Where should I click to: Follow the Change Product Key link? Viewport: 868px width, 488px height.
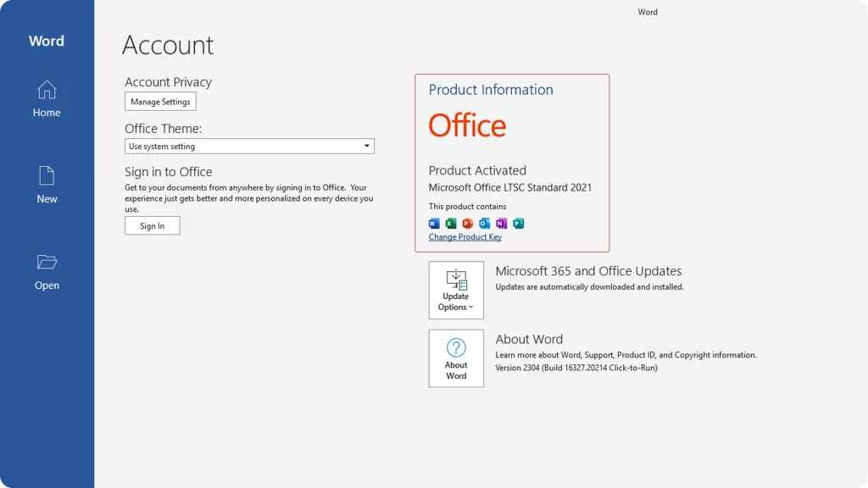pyautogui.click(x=465, y=237)
